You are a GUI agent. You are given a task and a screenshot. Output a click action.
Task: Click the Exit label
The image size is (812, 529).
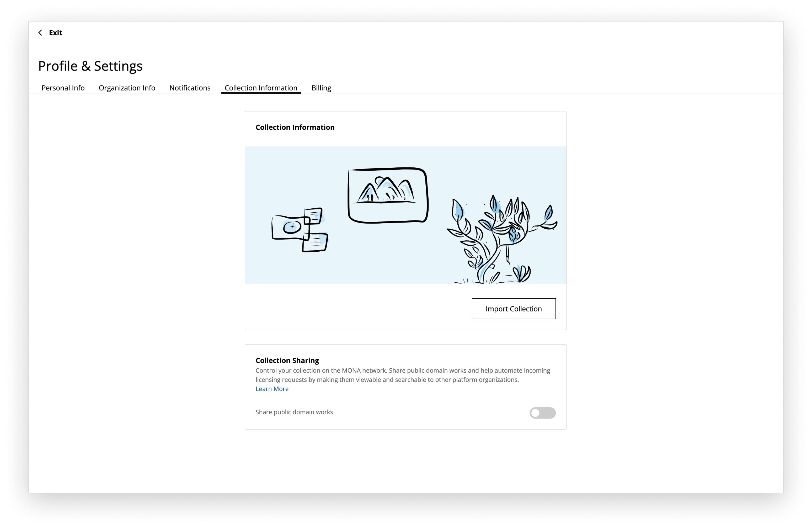[55, 33]
